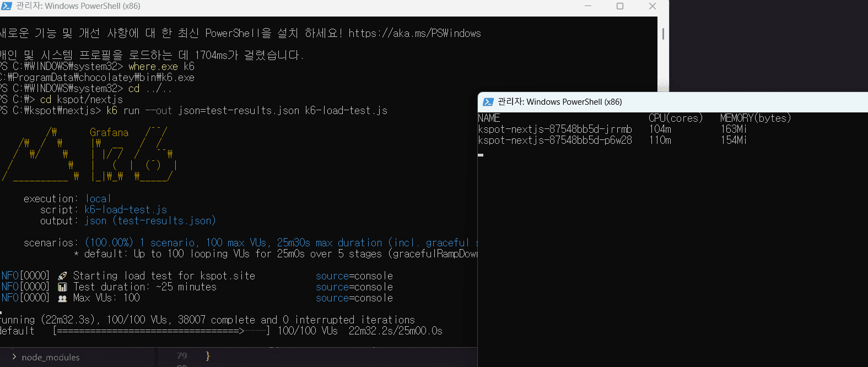Click the CPU(cores) column header

[x=675, y=118]
